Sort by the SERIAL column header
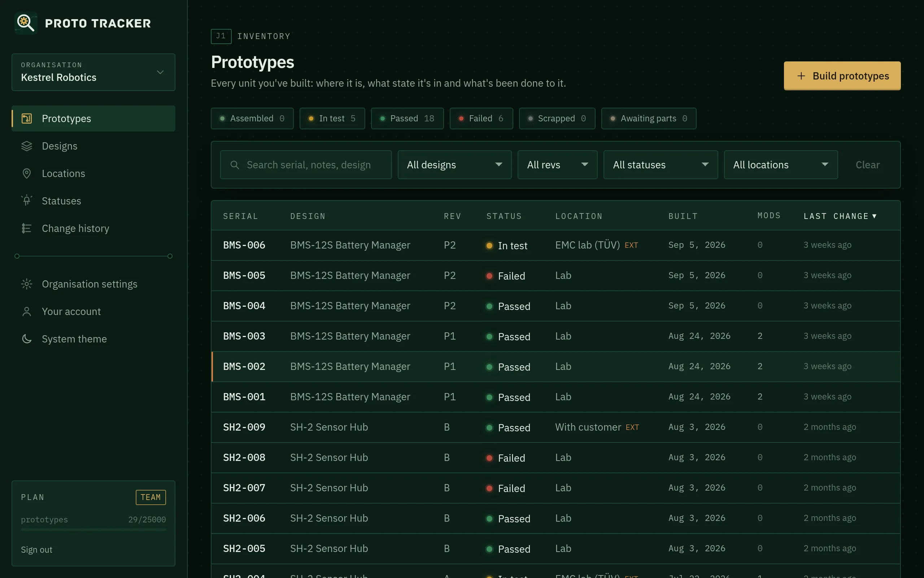The height and width of the screenshot is (578, 924). point(240,216)
